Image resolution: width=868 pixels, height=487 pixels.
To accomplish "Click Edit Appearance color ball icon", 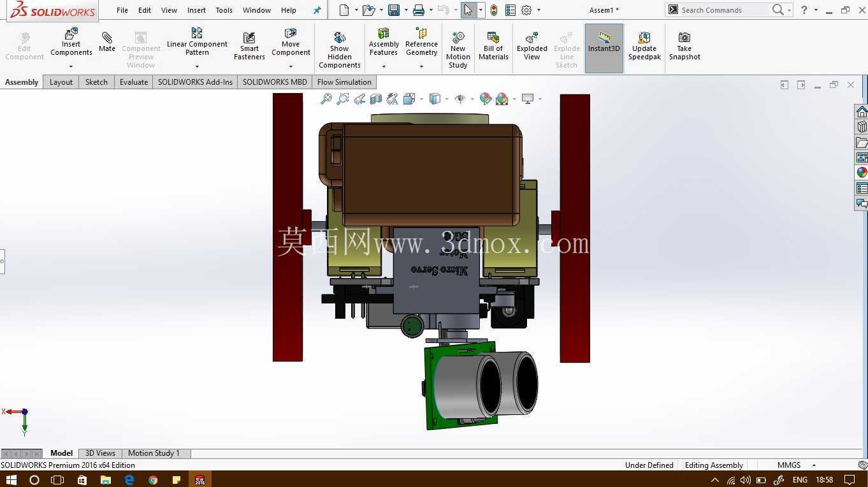I will coord(486,99).
